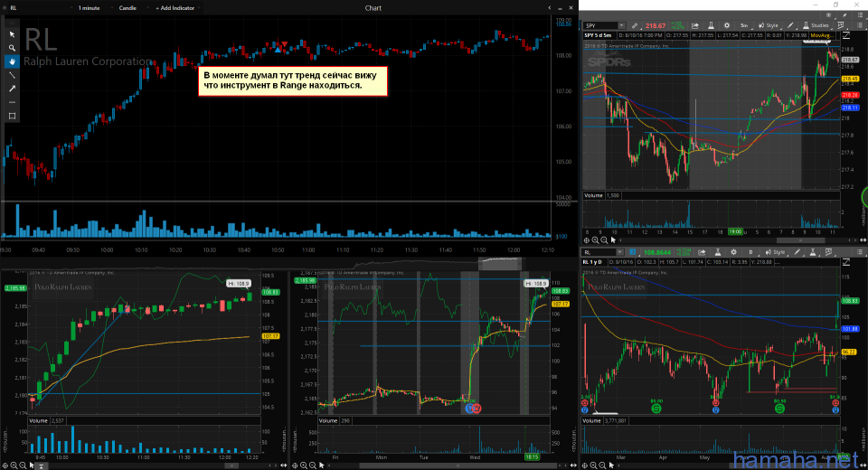This screenshot has height=470, width=868.
Task: Open the Style menu of the SPY chart
Action: tap(769, 25)
